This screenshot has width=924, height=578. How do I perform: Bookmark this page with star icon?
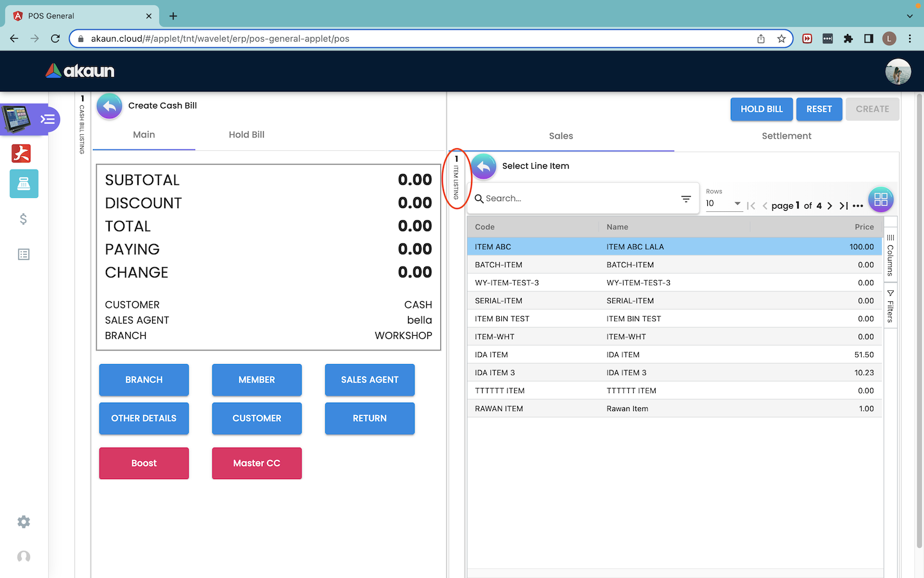pos(781,39)
